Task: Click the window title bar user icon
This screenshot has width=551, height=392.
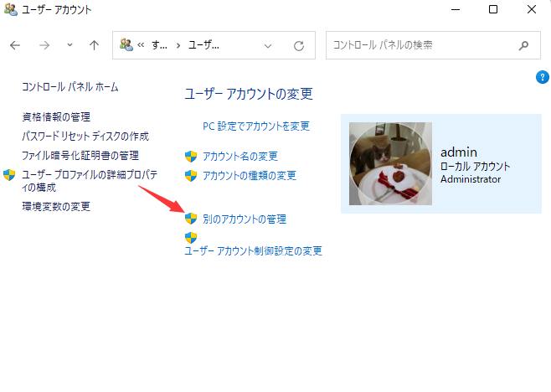Action: pos(11,9)
